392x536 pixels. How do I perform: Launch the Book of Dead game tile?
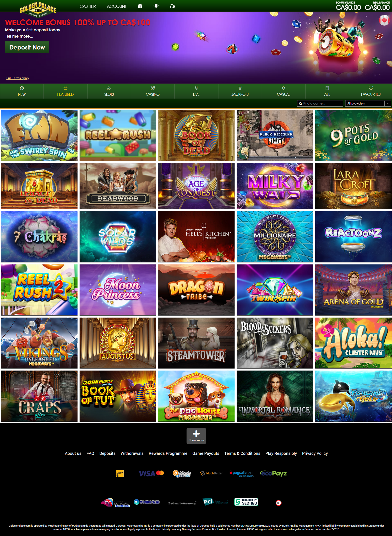point(196,135)
